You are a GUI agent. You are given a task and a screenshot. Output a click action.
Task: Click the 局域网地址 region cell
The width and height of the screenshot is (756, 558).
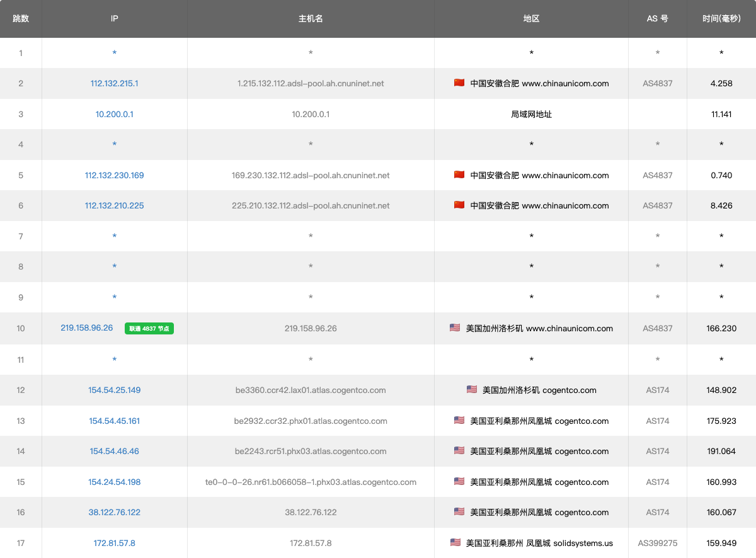(532, 114)
